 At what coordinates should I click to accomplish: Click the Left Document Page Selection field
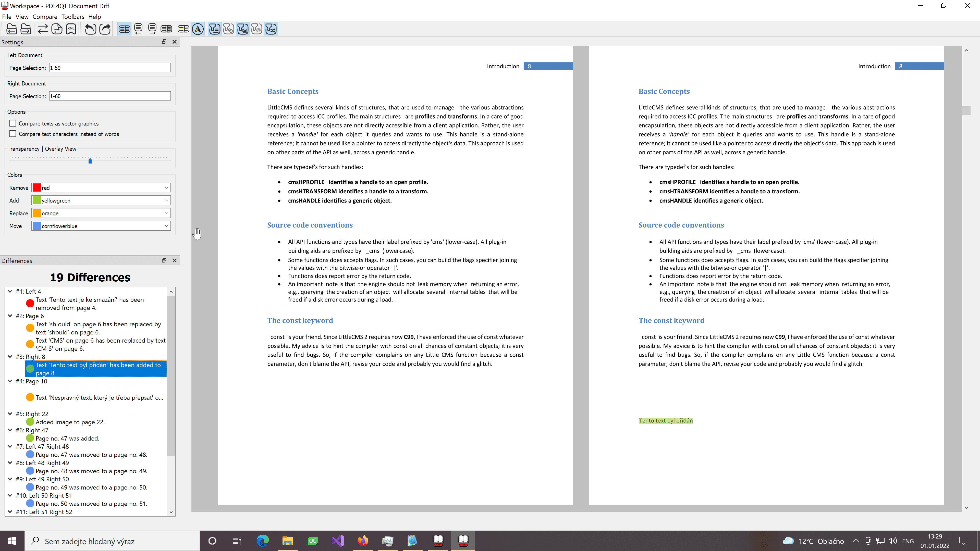[x=109, y=68]
